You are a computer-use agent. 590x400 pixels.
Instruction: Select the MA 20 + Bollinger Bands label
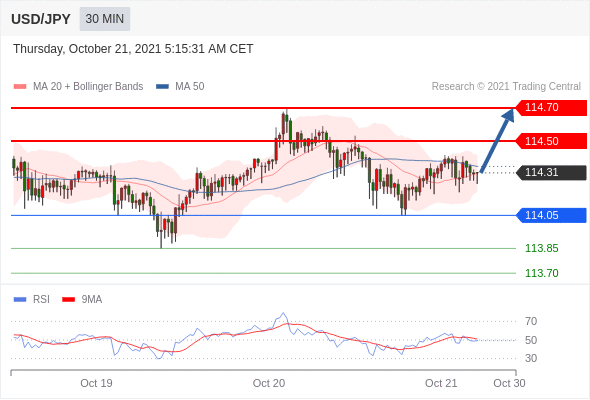(88, 87)
